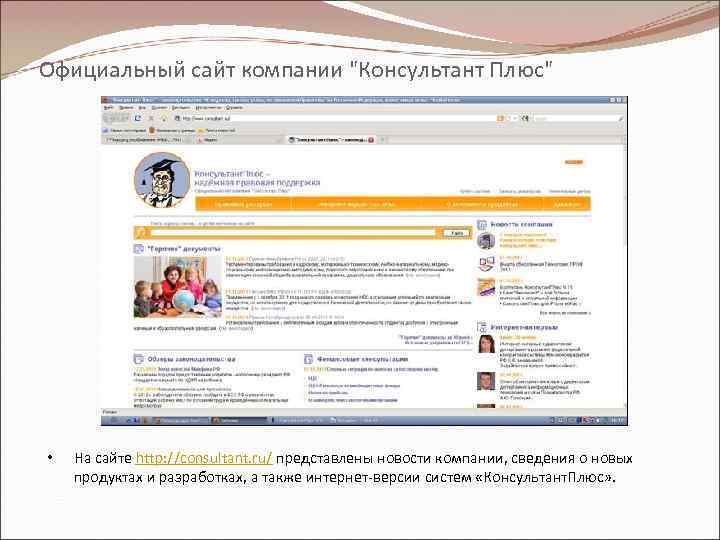The image size is (720, 540).
Task: Click the magnifier icon in browser search box
Action: (x=620, y=118)
